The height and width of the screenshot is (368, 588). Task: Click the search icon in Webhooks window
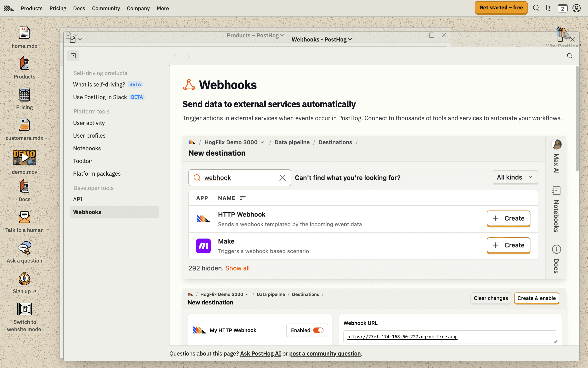(570, 56)
